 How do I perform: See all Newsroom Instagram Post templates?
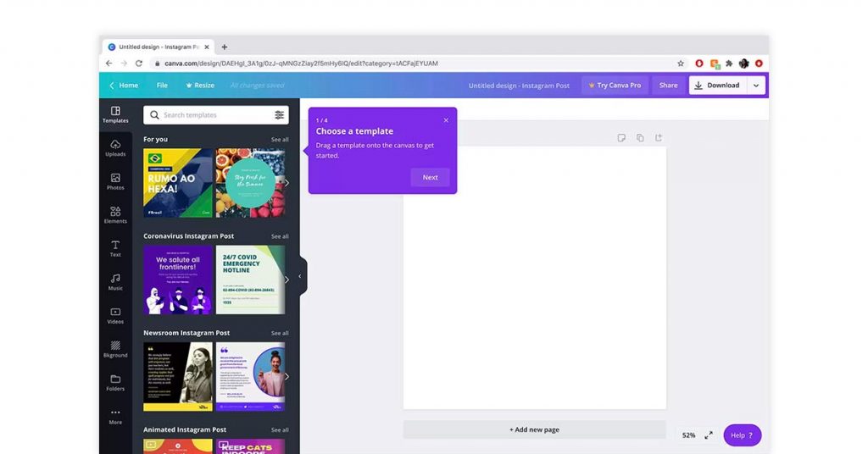pos(280,333)
